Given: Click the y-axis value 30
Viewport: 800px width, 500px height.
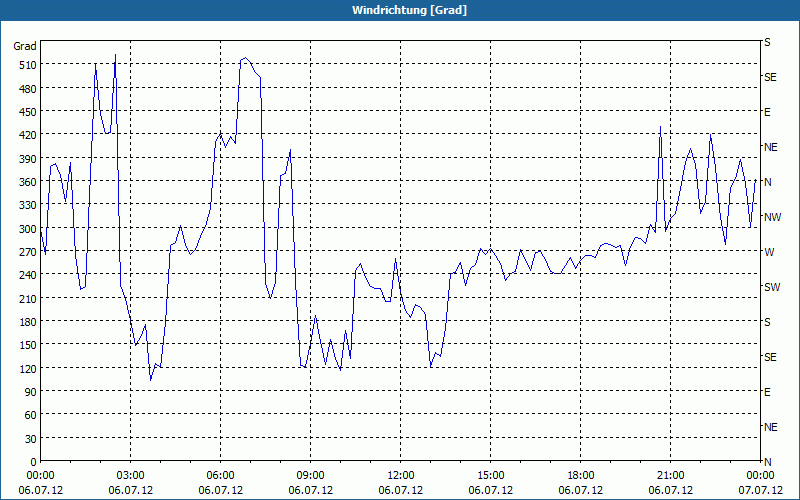Looking at the screenshot, I should (x=30, y=439).
